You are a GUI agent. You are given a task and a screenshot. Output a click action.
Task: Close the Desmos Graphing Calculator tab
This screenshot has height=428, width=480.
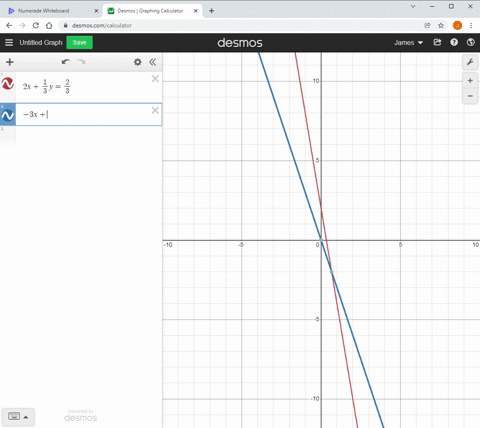point(196,11)
